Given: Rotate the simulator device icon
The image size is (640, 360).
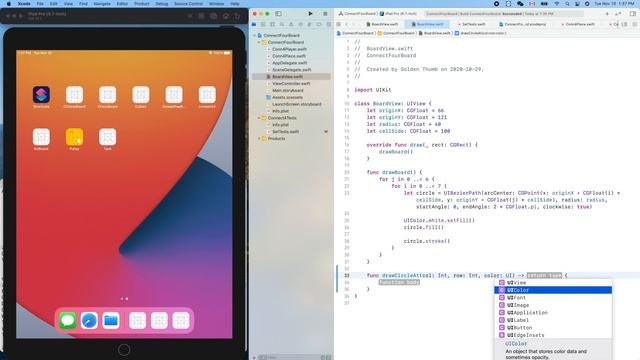Looking at the screenshot, I should coord(237,16).
